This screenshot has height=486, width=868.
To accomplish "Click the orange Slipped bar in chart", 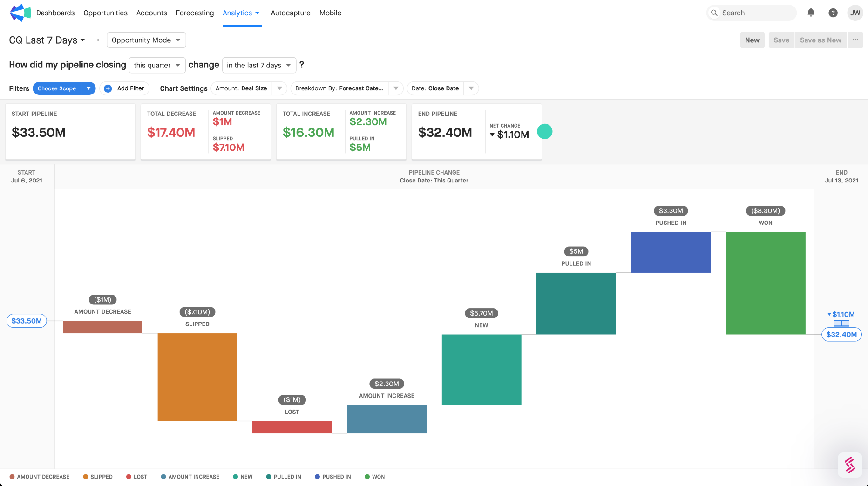I will tap(197, 377).
